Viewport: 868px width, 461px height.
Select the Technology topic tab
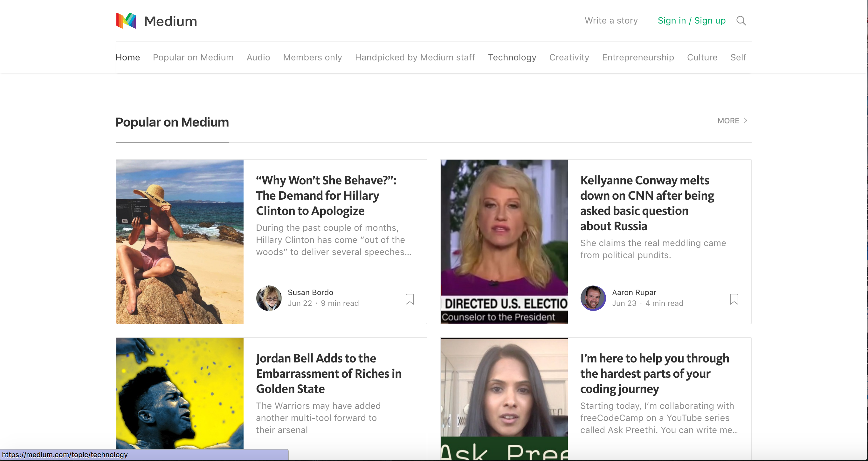coord(512,57)
